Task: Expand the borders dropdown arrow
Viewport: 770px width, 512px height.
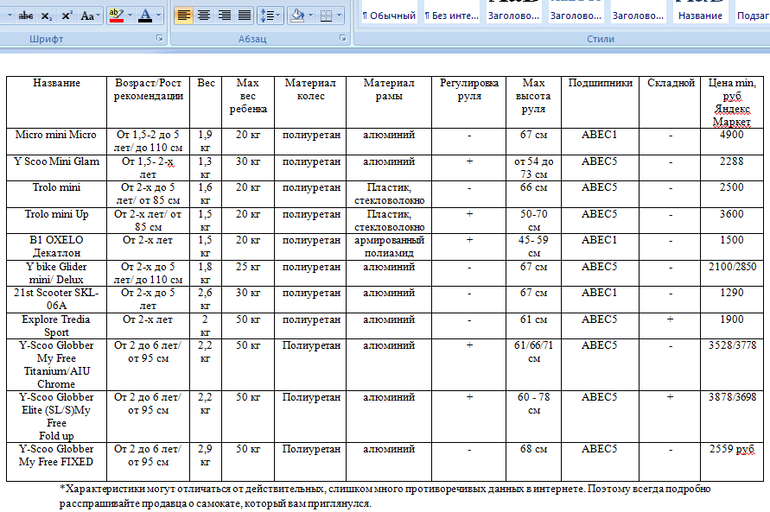Action: coord(338,16)
